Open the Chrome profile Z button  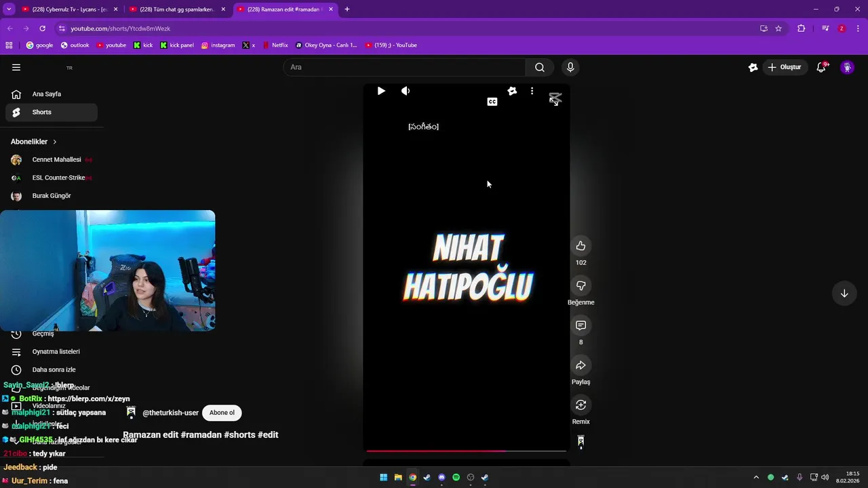coord(842,28)
